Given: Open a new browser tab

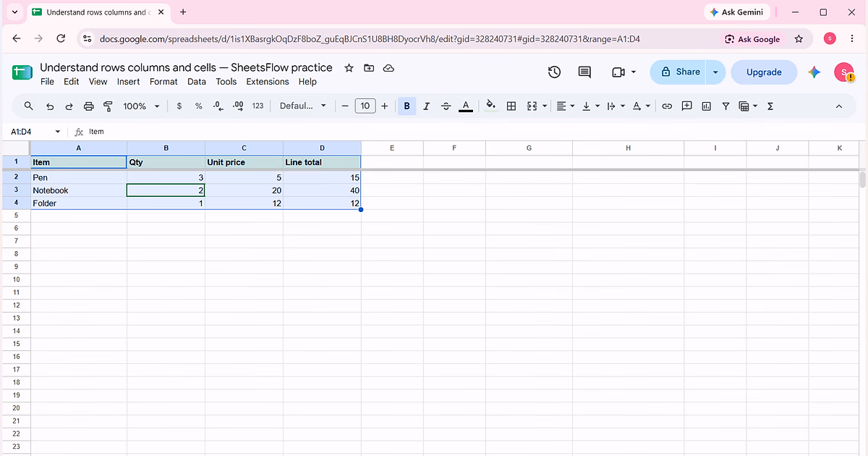Looking at the screenshot, I should click(183, 12).
